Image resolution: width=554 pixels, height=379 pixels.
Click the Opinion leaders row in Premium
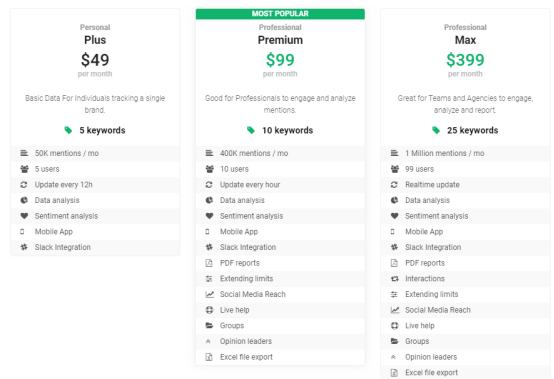coord(280,341)
